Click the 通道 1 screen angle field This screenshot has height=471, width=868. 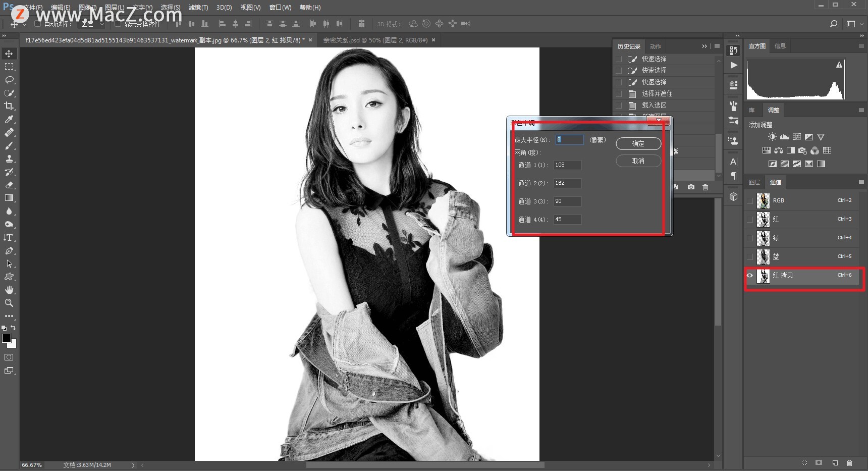click(568, 165)
